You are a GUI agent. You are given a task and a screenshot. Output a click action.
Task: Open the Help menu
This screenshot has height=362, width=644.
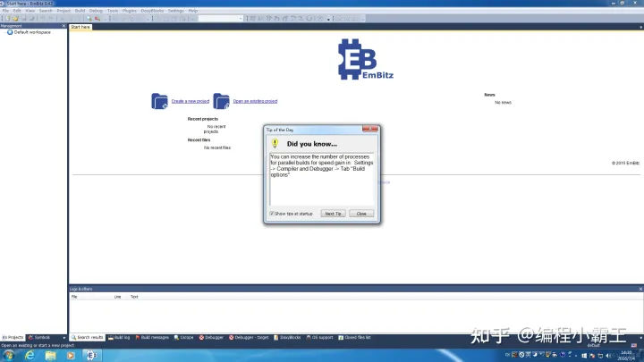193,11
